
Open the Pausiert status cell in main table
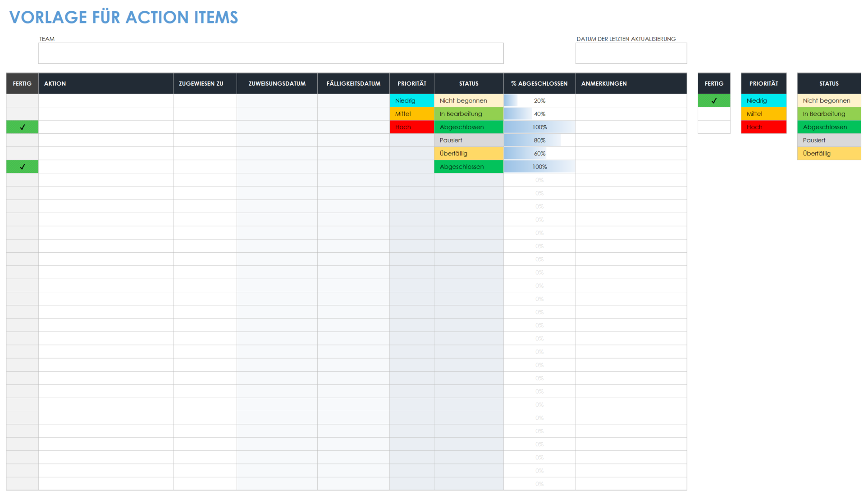469,140
